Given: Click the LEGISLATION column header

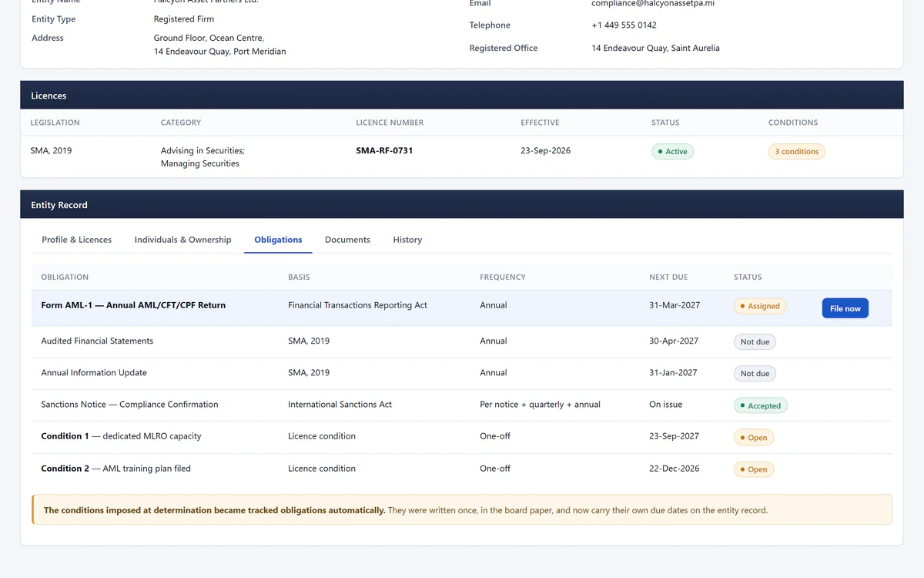Looking at the screenshot, I should click(x=55, y=123).
